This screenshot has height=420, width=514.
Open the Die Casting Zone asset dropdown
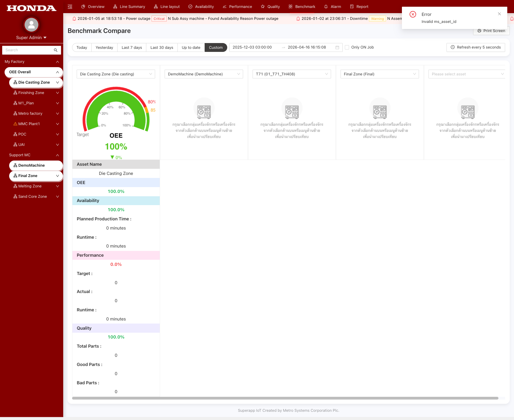(116, 74)
